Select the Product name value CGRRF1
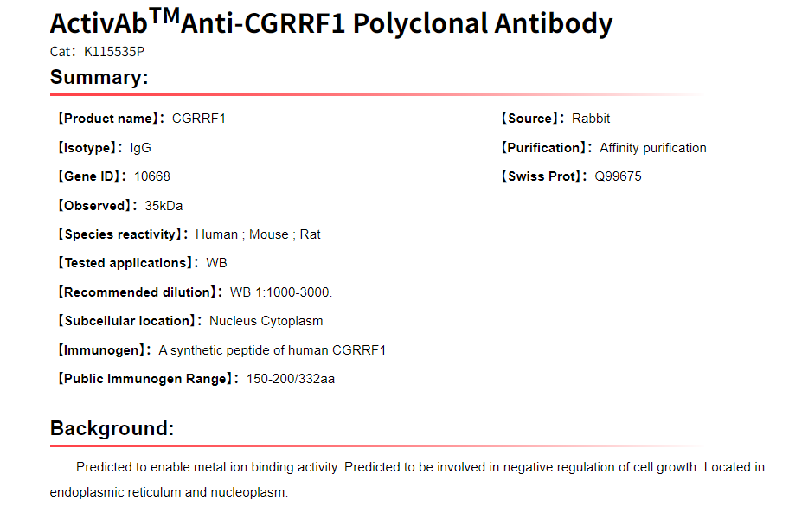Screen dimensions: 808x532 tap(199, 119)
